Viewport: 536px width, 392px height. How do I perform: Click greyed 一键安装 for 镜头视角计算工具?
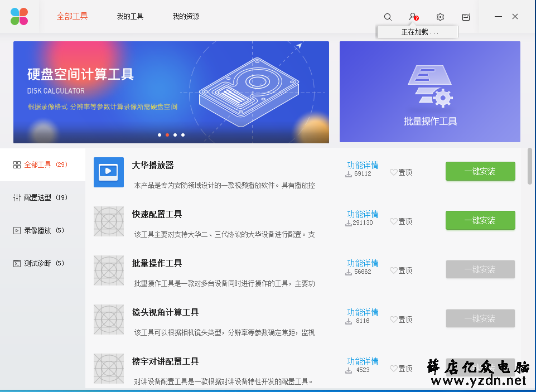[x=480, y=318]
